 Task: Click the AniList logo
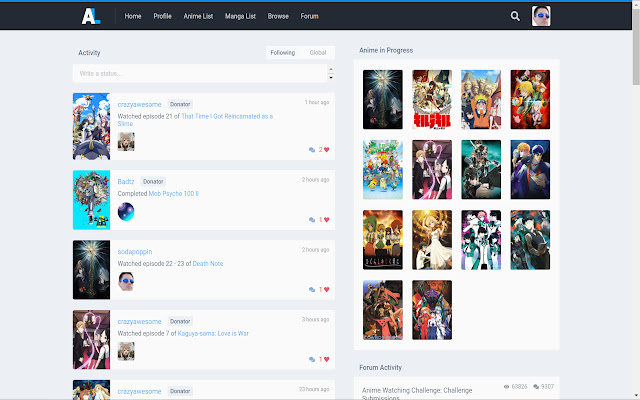[91, 16]
